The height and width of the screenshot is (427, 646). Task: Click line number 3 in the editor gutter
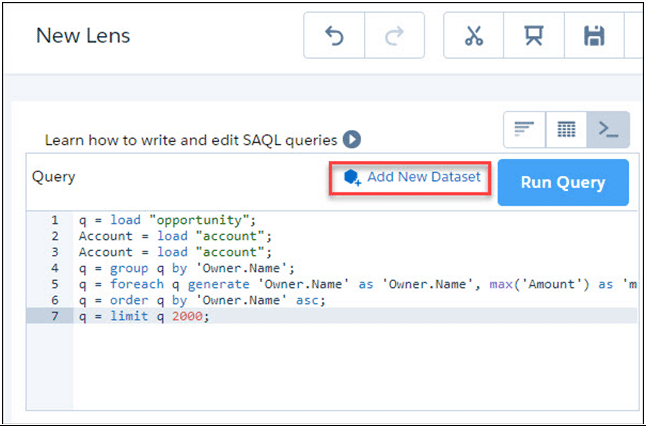[x=53, y=253]
